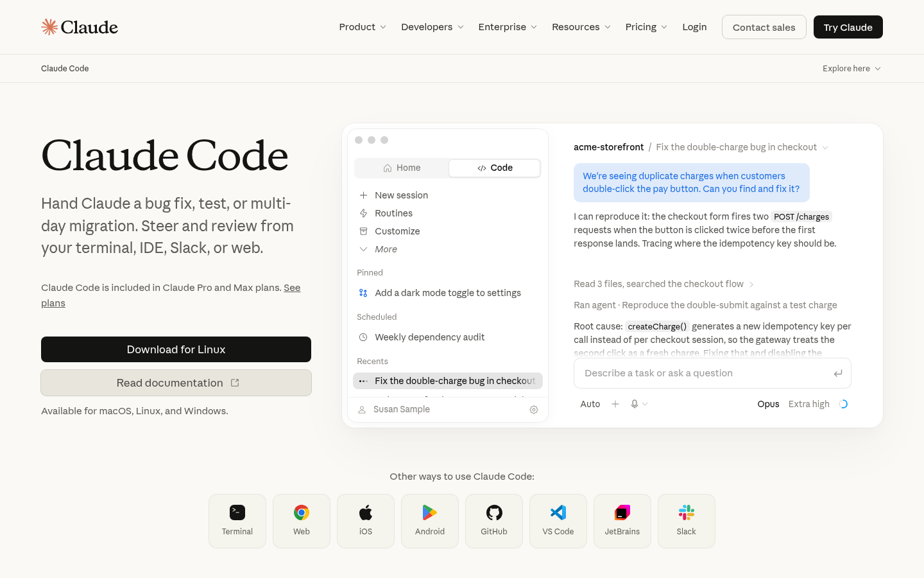Click the settings gear beside Susan Sample
924x578 pixels.
534,410
